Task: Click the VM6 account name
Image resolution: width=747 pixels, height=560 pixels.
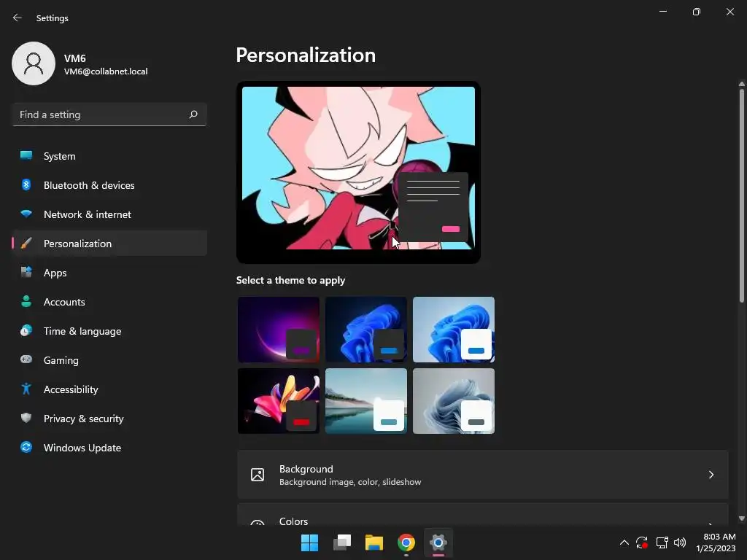Action: (x=75, y=58)
